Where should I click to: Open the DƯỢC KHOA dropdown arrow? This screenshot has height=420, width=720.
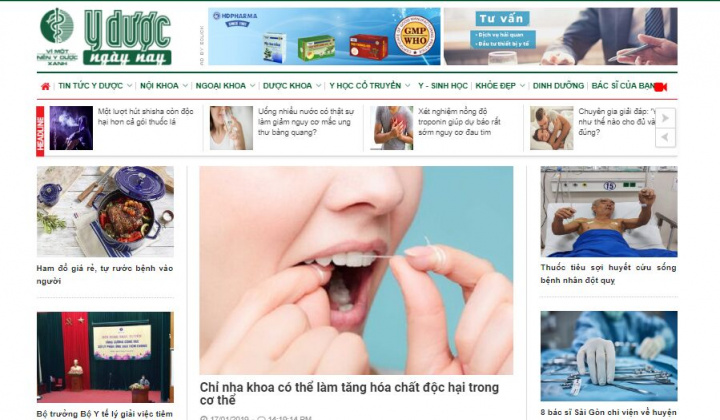point(318,86)
